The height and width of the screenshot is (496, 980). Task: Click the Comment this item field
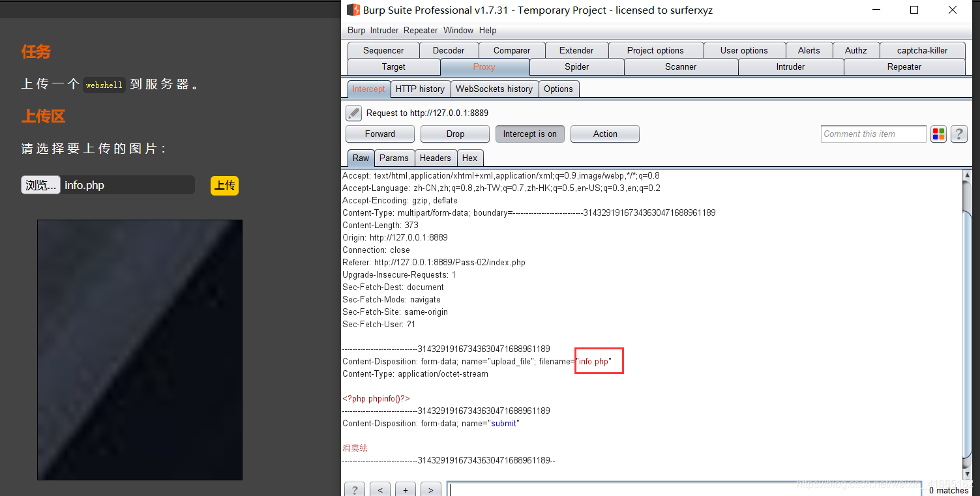(x=874, y=134)
